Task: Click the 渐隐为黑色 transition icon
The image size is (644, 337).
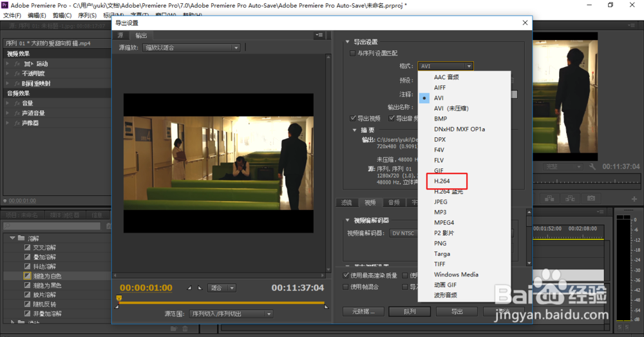Action: click(x=27, y=285)
